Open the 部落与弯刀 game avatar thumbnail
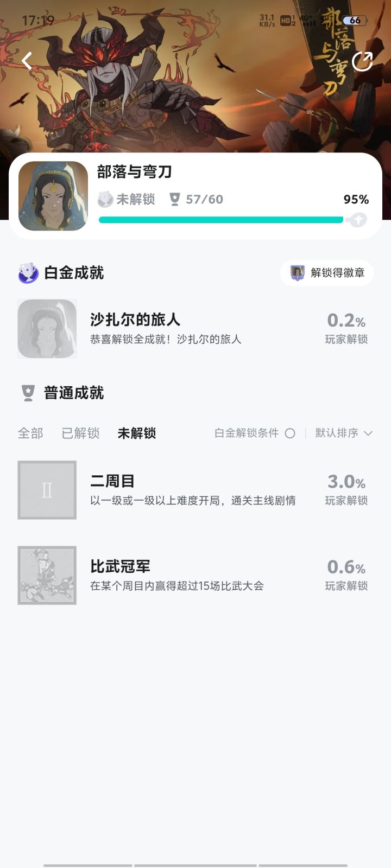Viewport: 391px width, 868px height. 53,196
